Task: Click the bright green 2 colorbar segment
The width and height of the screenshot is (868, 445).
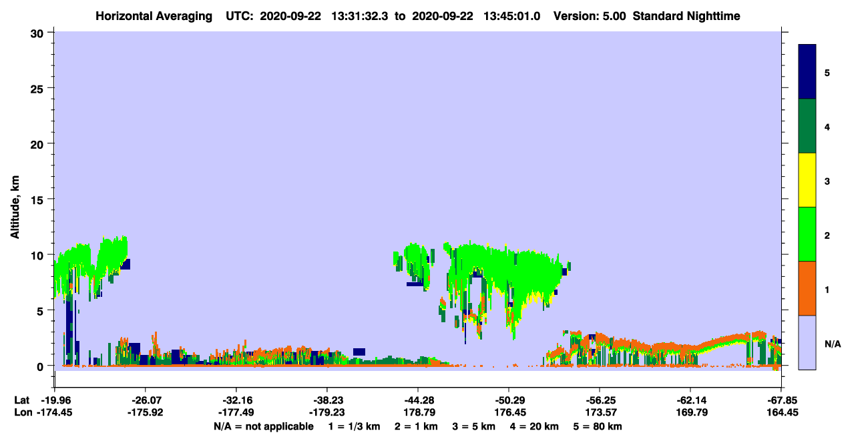Action: coord(807,234)
